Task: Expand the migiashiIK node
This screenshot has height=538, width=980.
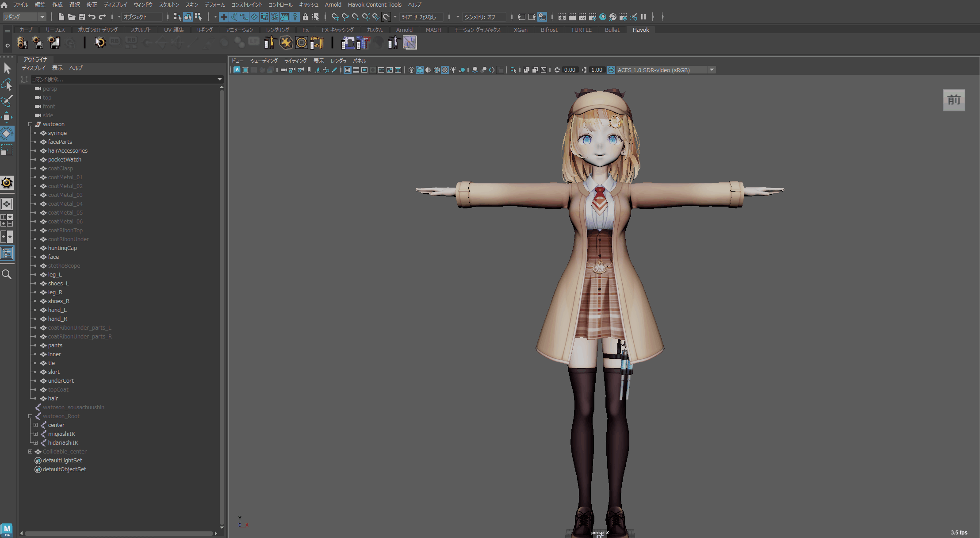Action: coord(35,434)
